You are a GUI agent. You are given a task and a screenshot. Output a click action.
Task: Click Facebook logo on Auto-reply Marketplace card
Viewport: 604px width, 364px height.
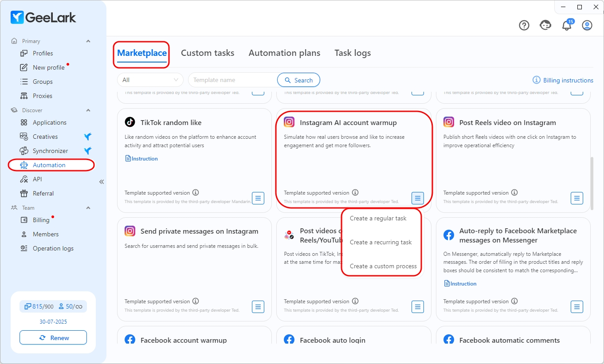pos(449,235)
